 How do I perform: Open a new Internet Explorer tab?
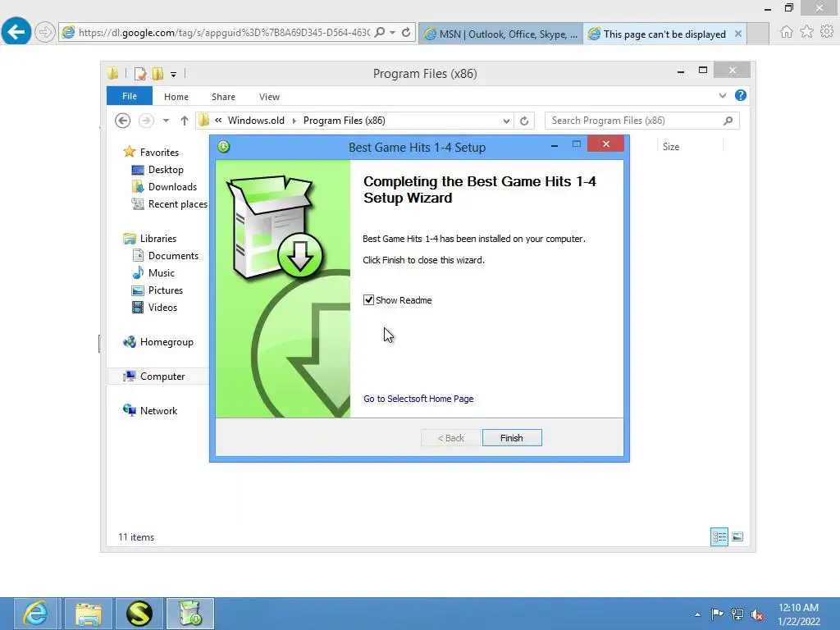pyautogui.click(x=758, y=34)
